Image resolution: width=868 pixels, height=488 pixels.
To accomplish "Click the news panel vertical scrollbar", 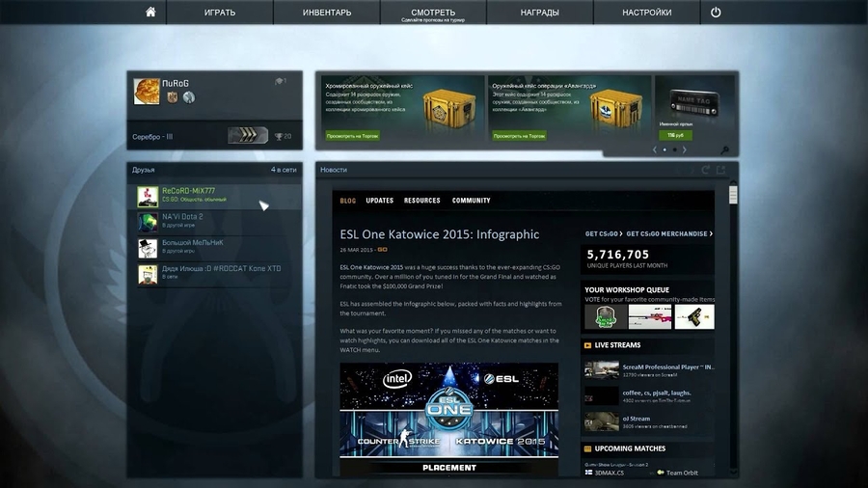I will coord(733,196).
